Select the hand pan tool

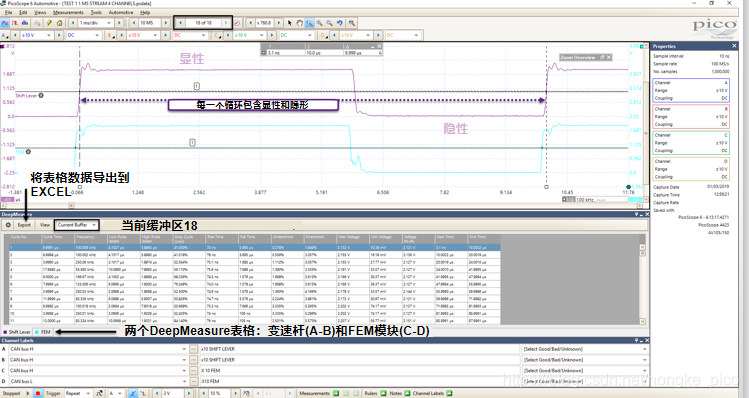coord(299,23)
